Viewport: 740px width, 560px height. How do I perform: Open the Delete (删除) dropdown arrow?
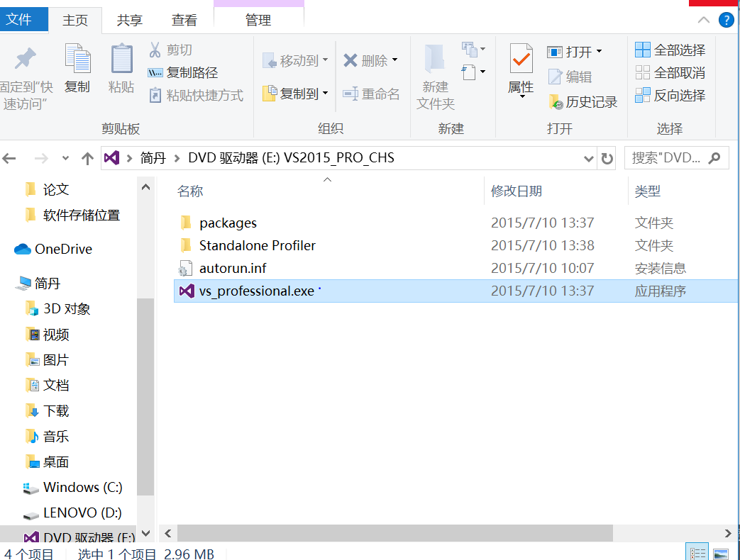coord(394,61)
